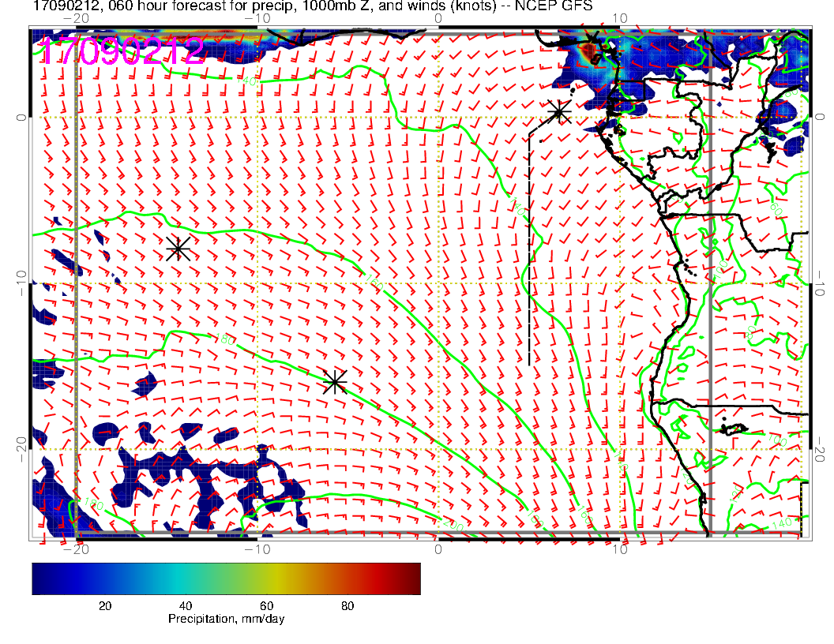
Task: Click the asterisk marker near the equator by the 10E line
Action: [x=559, y=111]
